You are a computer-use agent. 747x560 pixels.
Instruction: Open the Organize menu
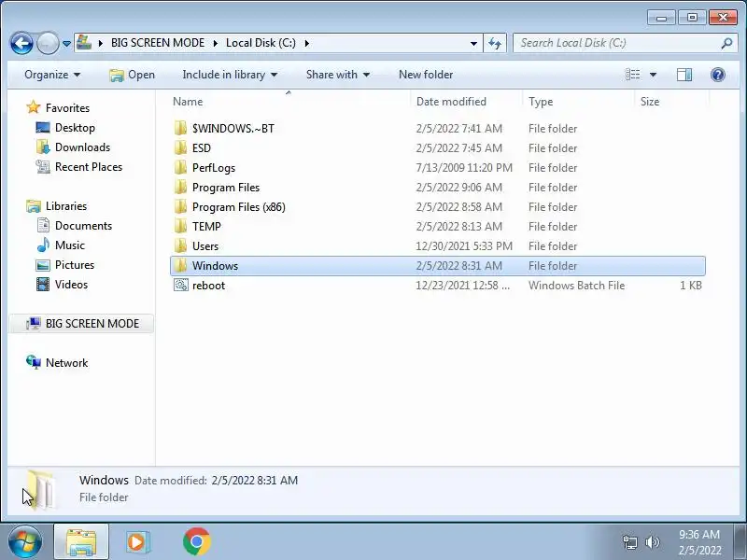[x=52, y=75]
